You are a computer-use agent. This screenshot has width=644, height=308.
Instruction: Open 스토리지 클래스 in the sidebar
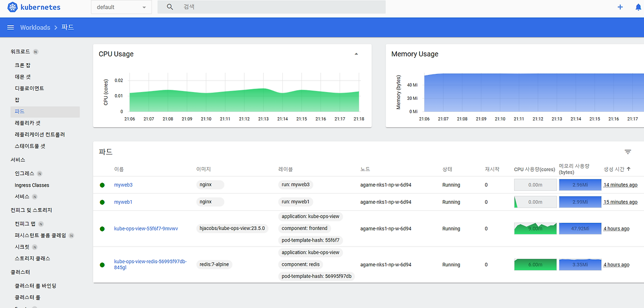(x=32, y=259)
